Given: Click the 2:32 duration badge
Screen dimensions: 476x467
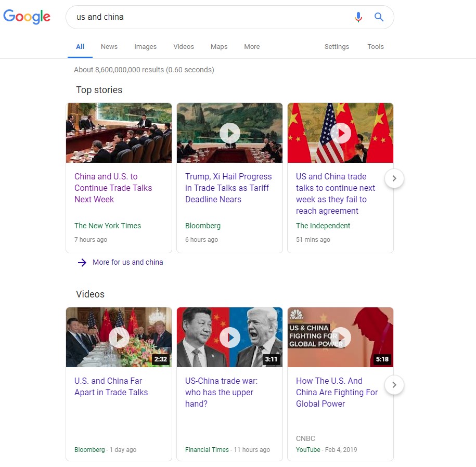Looking at the screenshot, I should point(161,359).
